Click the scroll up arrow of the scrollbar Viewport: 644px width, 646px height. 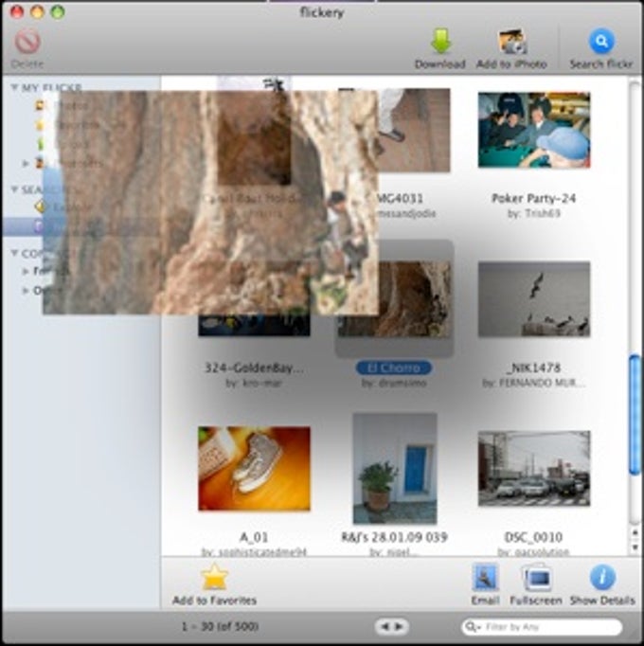pos(635,533)
